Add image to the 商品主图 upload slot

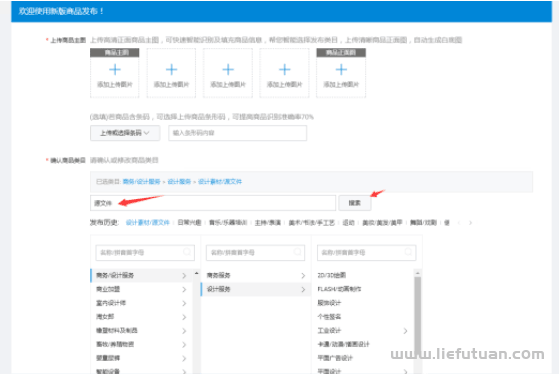coord(114,73)
